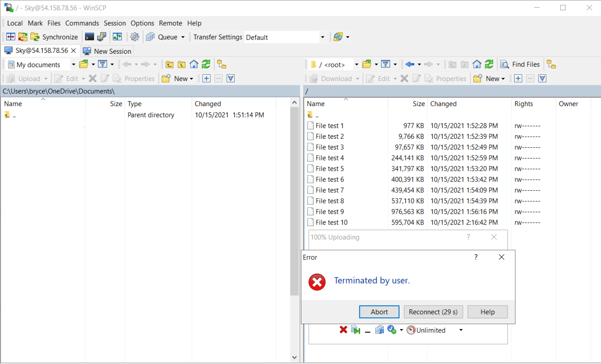Sort local panel by Name column
Screen dimensions: 601x364
click(43, 104)
